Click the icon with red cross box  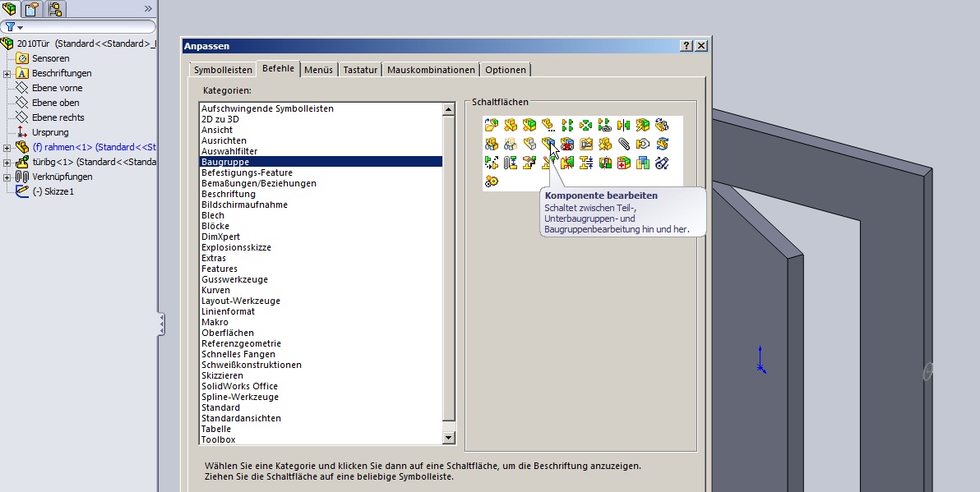(x=624, y=163)
